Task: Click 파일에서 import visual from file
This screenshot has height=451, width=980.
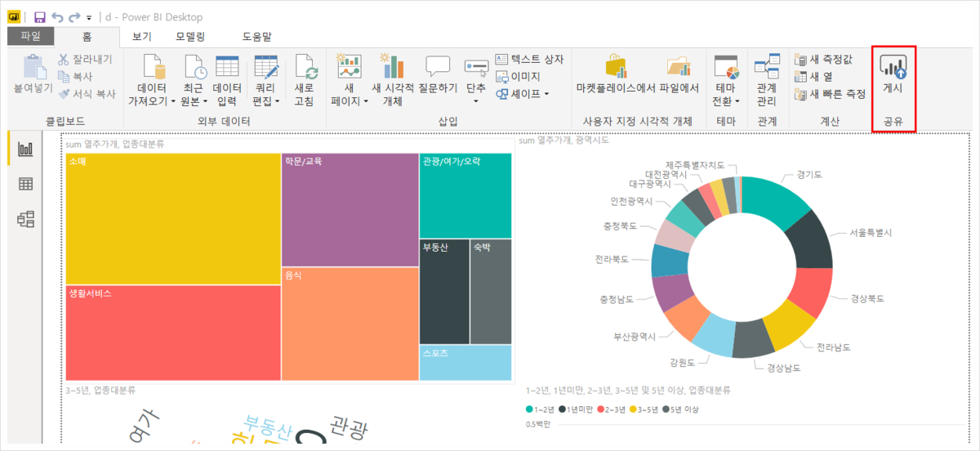Action: coord(678,74)
